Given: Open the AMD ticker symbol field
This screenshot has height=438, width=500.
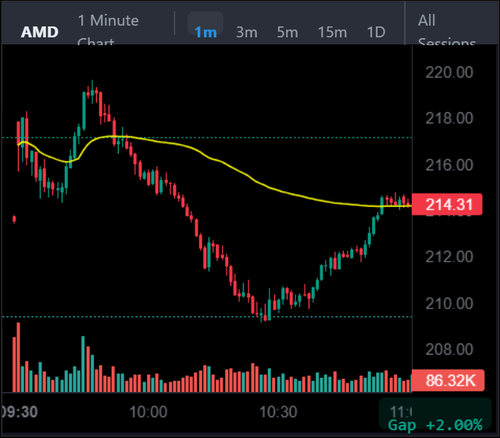Looking at the screenshot, I should 40,32.
